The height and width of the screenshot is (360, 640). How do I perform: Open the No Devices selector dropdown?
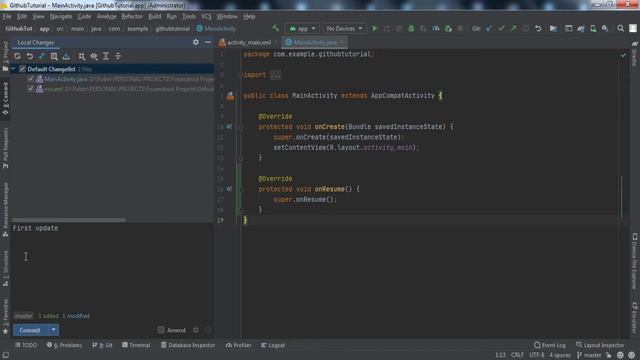(344, 29)
